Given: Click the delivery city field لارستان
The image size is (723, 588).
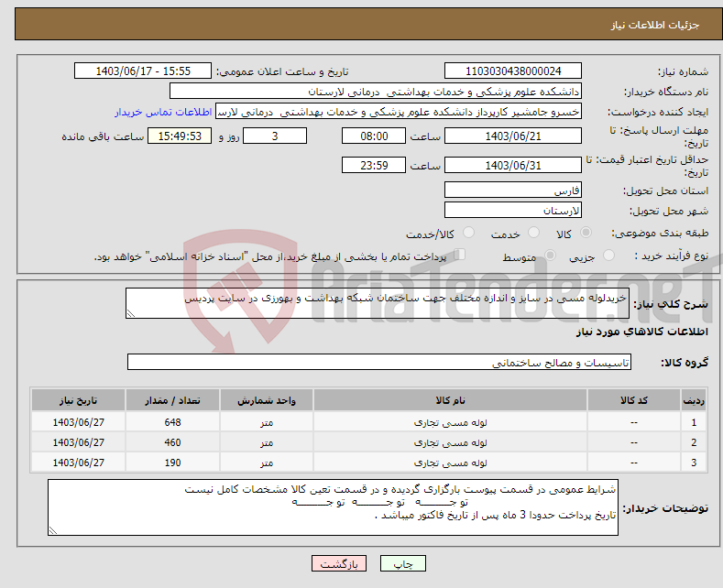Looking at the screenshot, I should tap(513, 210).
